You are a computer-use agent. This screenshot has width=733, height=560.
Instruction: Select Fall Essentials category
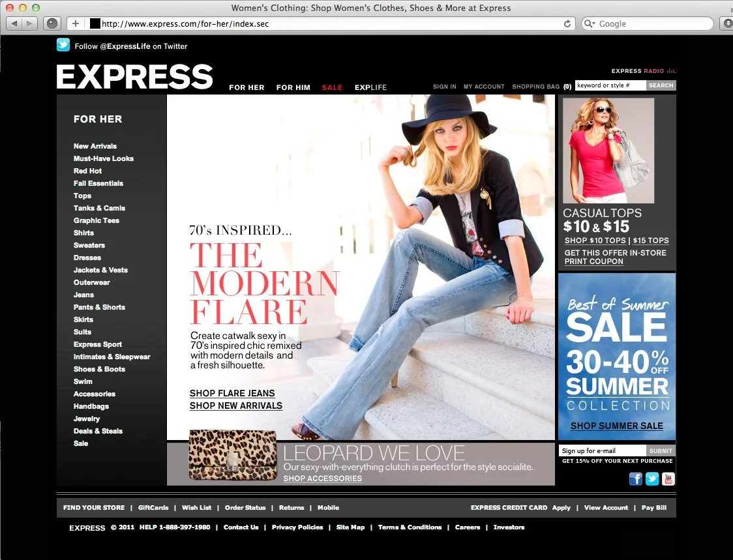tap(98, 183)
